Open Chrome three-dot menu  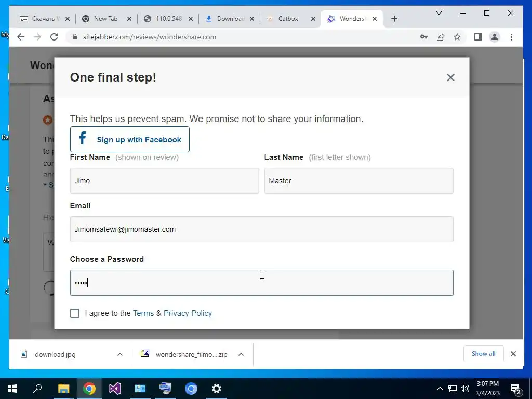pyautogui.click(x=511, y=37)
